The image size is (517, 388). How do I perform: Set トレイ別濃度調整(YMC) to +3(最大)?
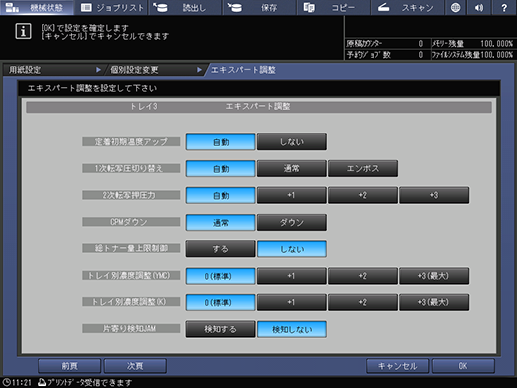pyautogui.click(x=434, y=276)
